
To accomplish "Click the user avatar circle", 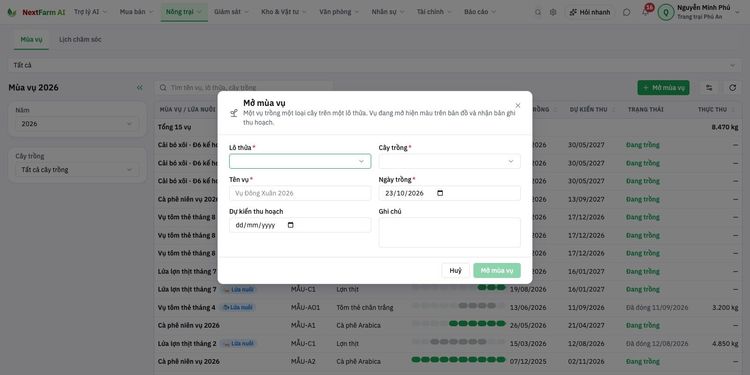I will click(x=665, y=12).
